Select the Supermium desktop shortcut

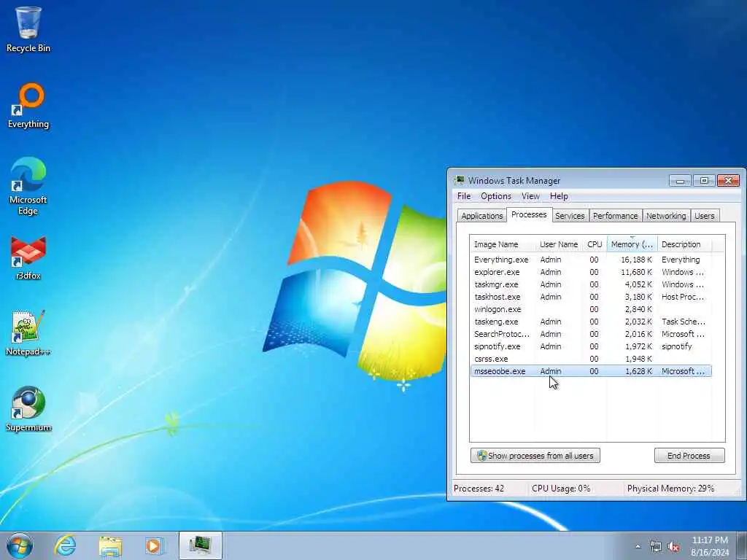click(28, 409)
